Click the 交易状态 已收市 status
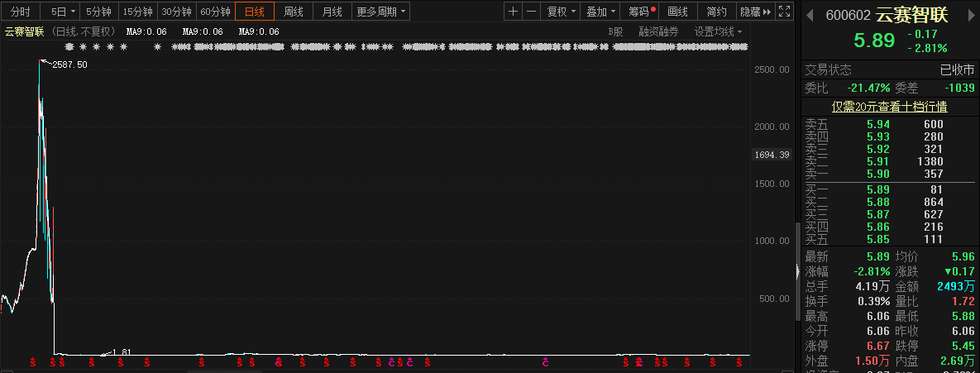Viewport: 980px width, 373px height. point(958,69)
